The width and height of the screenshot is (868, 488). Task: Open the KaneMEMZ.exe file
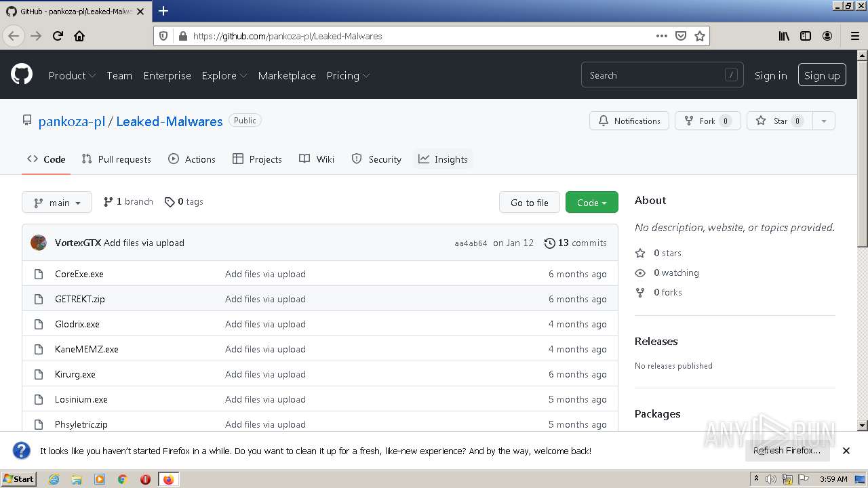pos(87,349)
